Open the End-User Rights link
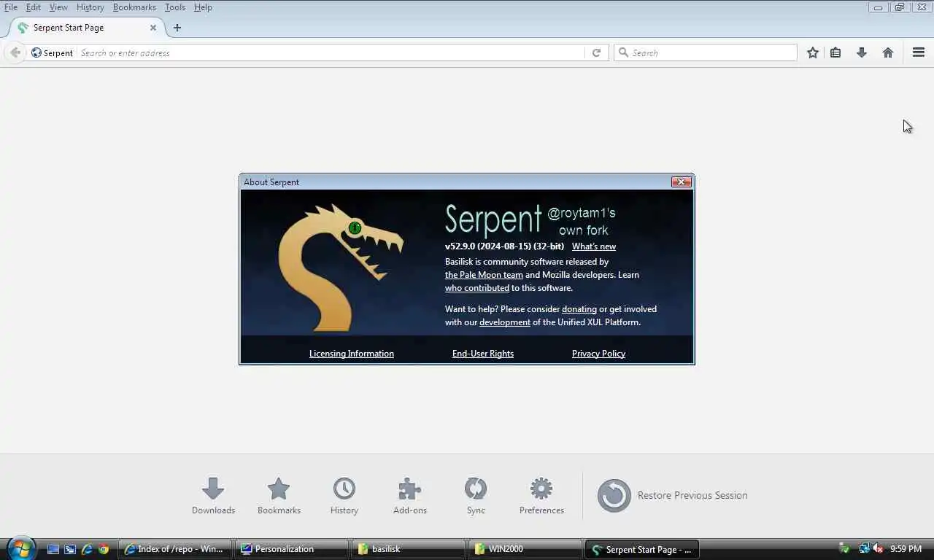Screen dimensions: 934x560 (483, 354)
